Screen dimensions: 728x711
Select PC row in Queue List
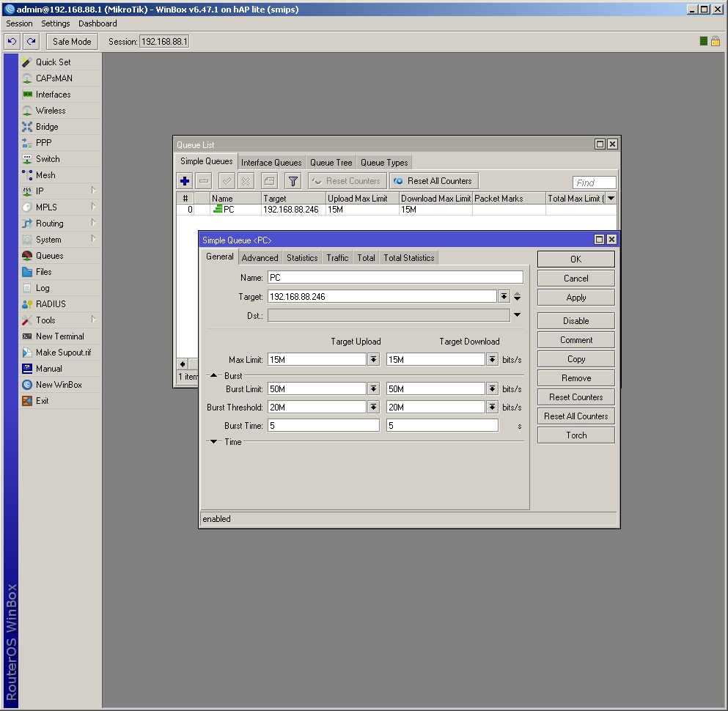coord(397,210)
